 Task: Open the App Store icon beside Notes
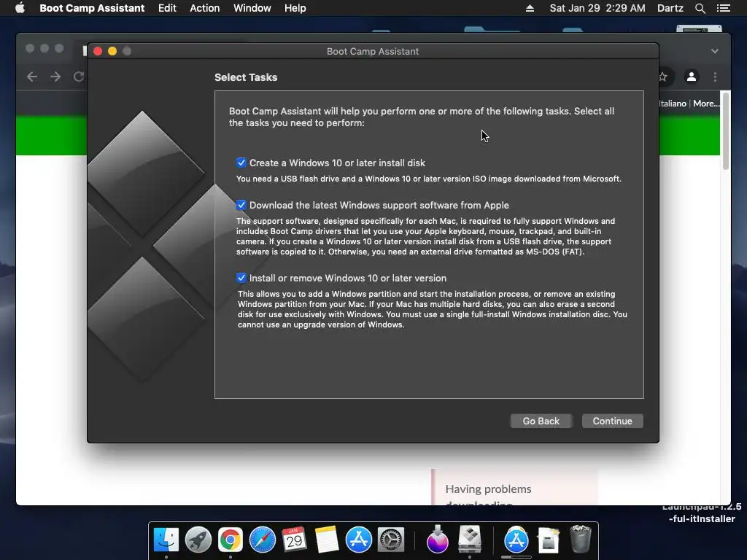(x=358, y=540)
